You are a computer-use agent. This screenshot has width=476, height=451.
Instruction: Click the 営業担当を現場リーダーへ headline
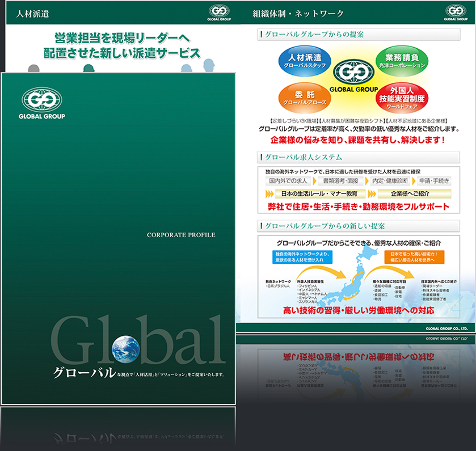coord(122,38)
